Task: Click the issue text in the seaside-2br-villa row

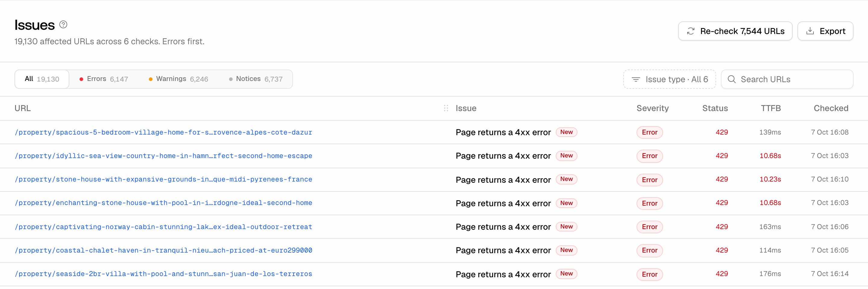Action: pyautogui.click(x=503, y=275)
